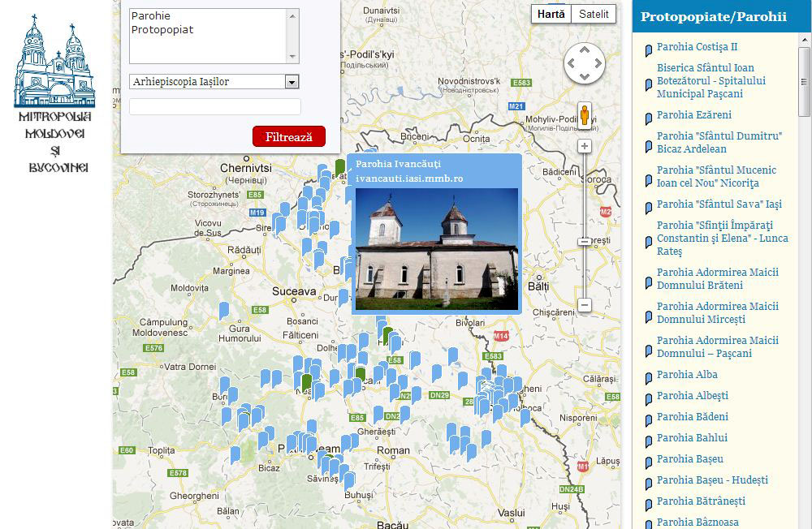Select Protopopiat in the filter list
Screen dimensions: 812x529
click(x=162, y=30)
